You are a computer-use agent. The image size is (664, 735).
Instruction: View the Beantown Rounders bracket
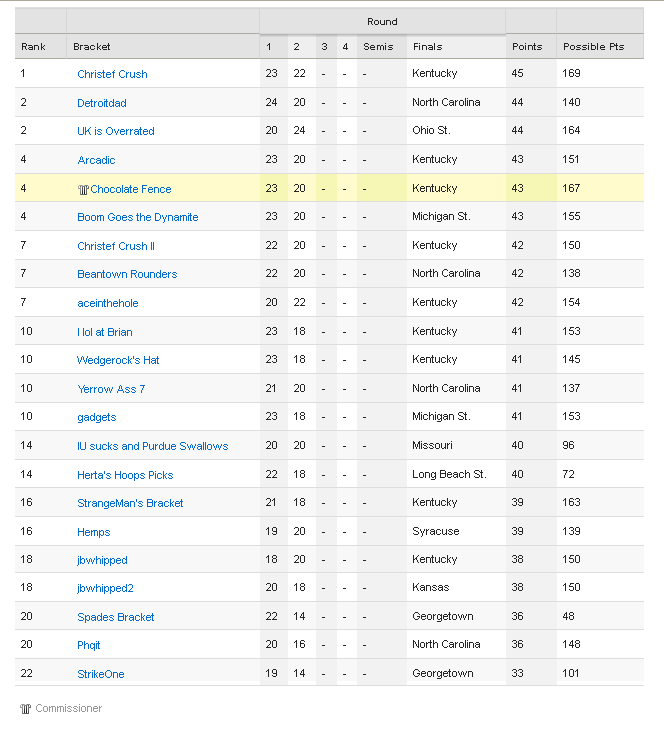point(127,274)
